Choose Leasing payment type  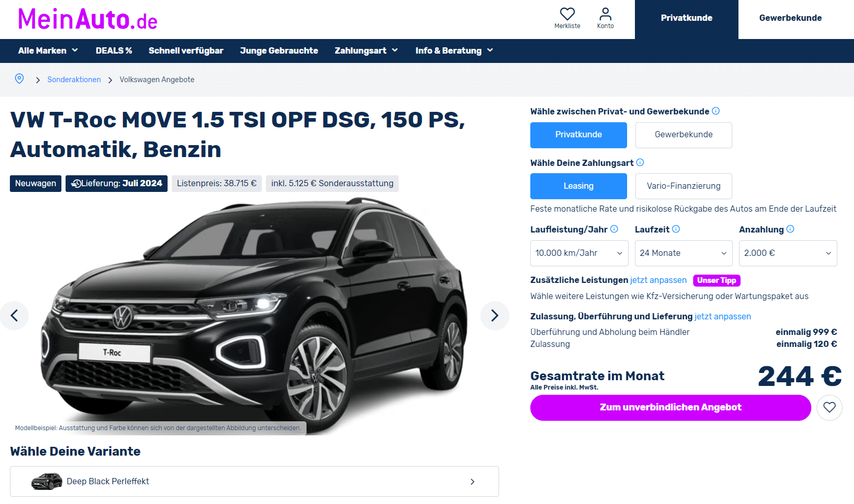(579, 186)
